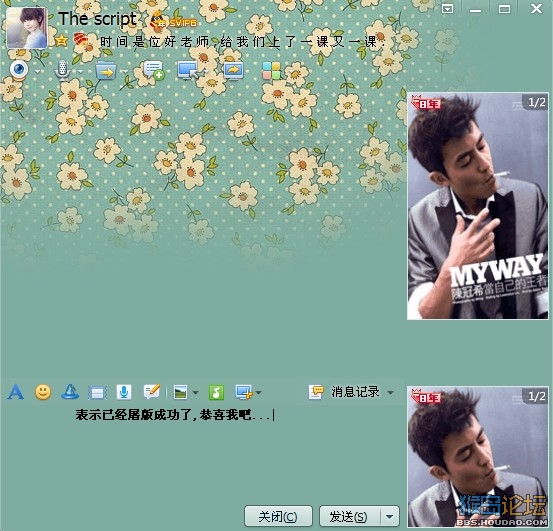Image resolution: width=553 pixels, height=531 pixels.
Task: Send a window shake nudge
Action: click(97, 392)
